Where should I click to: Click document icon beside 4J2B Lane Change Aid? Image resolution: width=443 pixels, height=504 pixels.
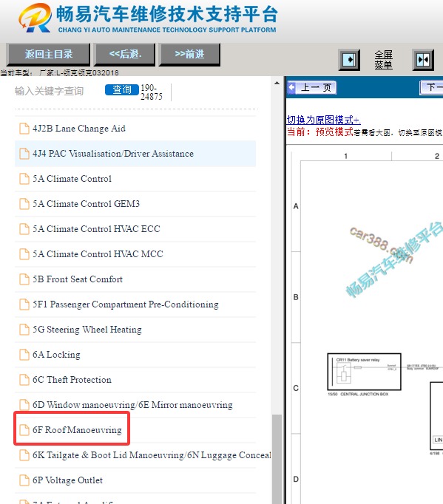coord(24,129)
